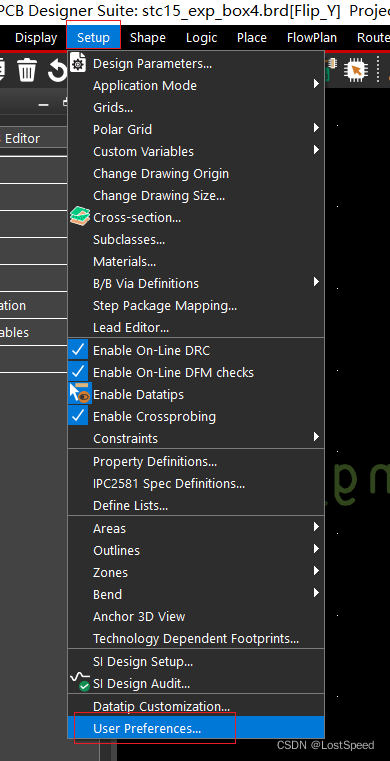Open IPC2581 Spec Definitions

click(195, 483)
